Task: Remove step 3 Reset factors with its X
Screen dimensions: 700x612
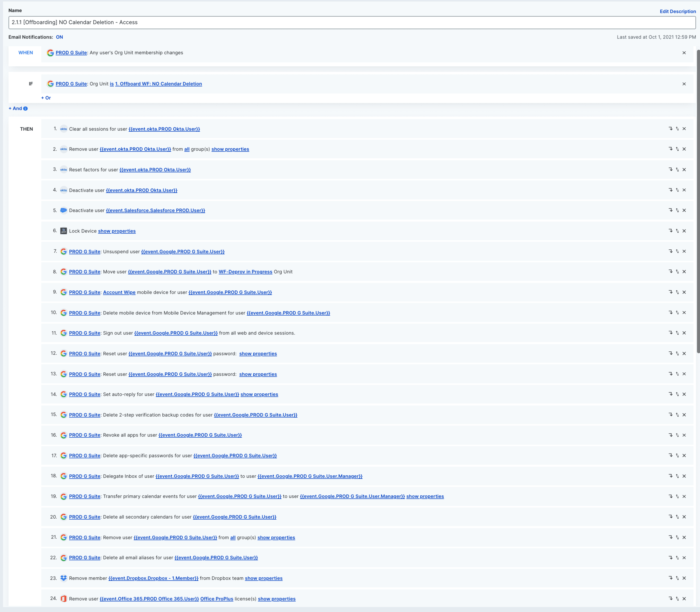Action: (x=684, y=170)
